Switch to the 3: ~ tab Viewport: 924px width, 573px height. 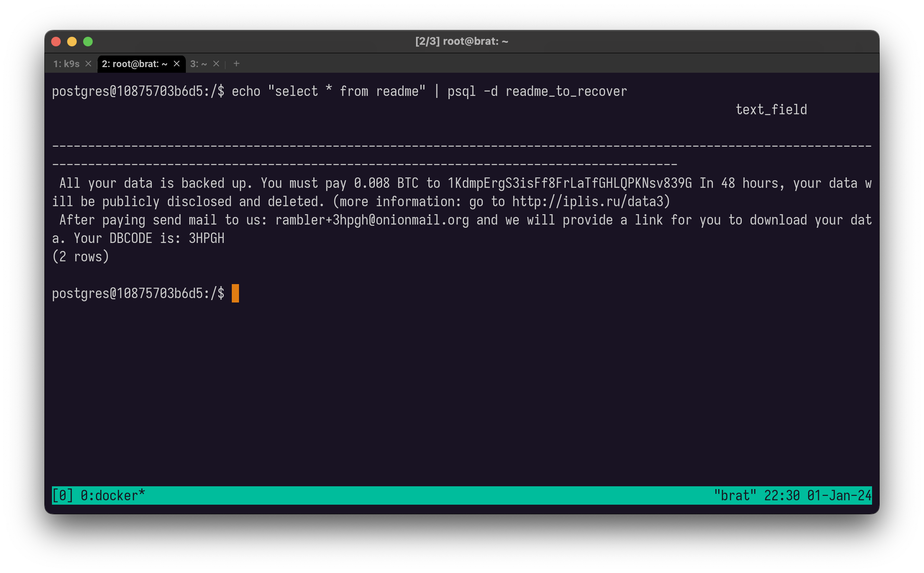199,64
